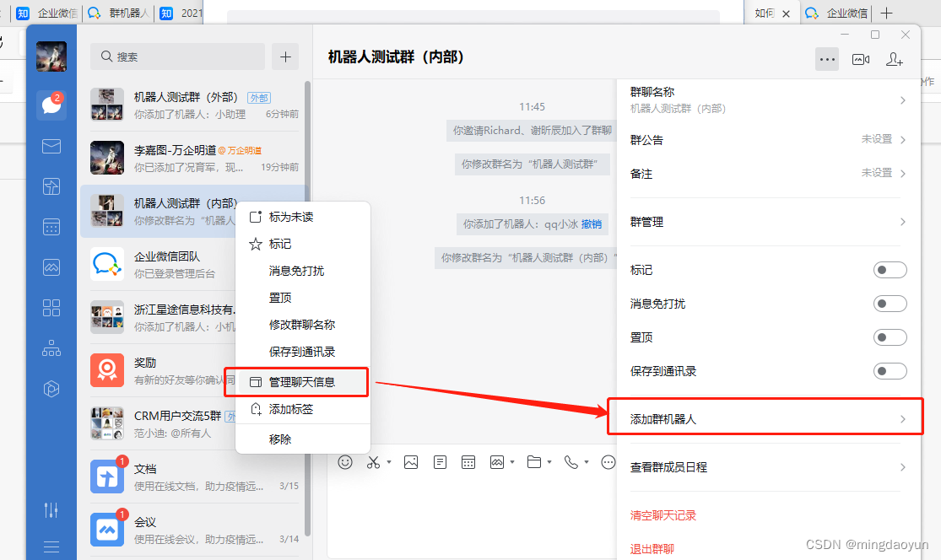Select the screenshot scissors tool
Screen dimensions: 941x560
tap(373, 462)
